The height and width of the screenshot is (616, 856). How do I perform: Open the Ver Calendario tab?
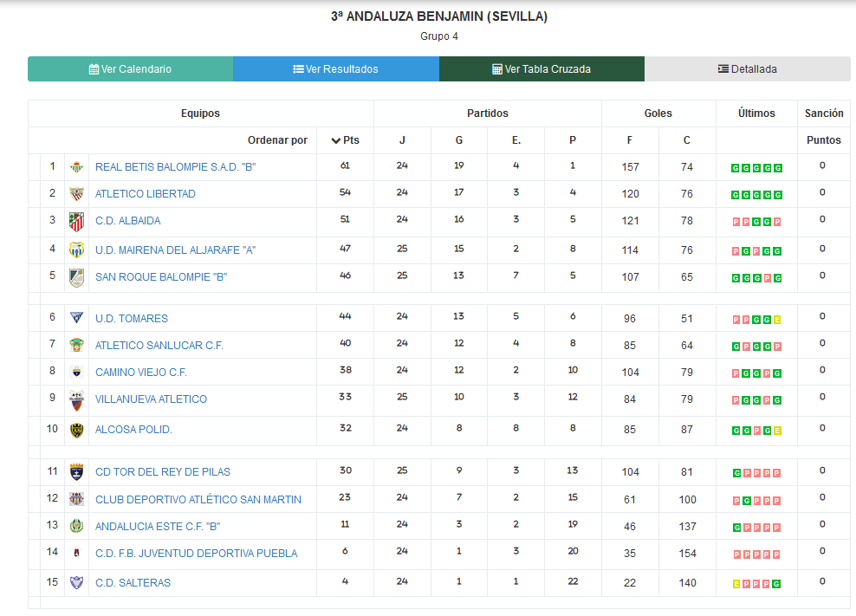pos(131,68)
